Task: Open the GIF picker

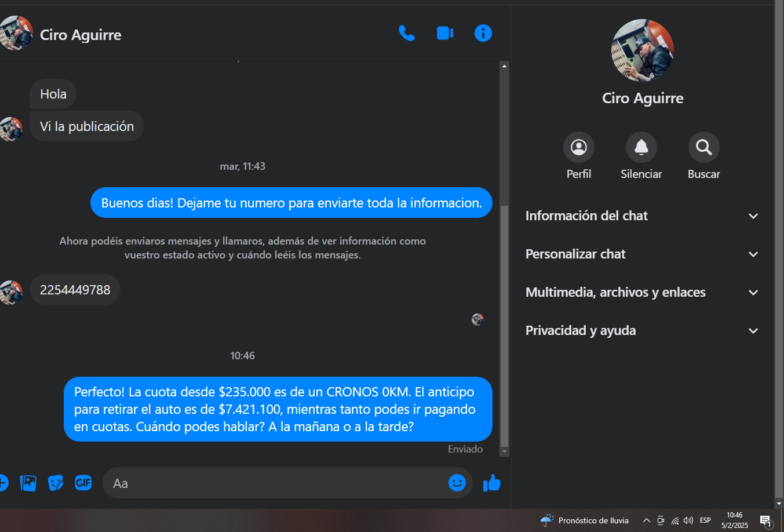Action: pos(83,483)
